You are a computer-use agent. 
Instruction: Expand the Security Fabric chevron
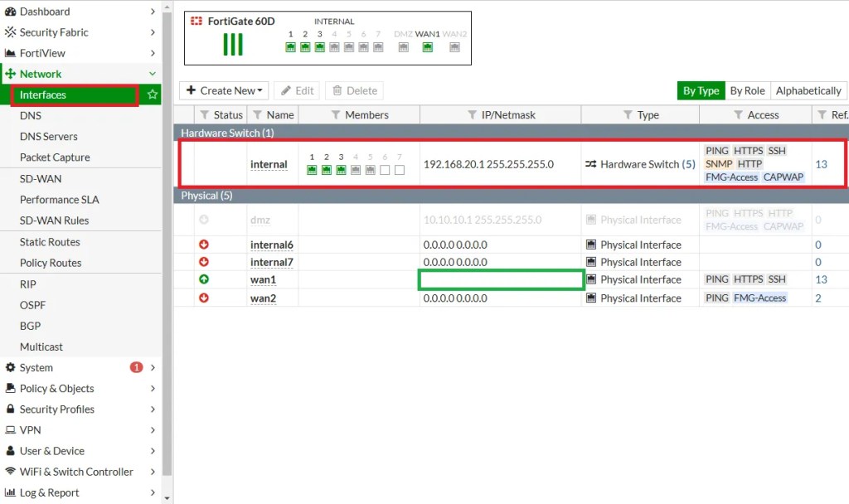coord(153,32)
